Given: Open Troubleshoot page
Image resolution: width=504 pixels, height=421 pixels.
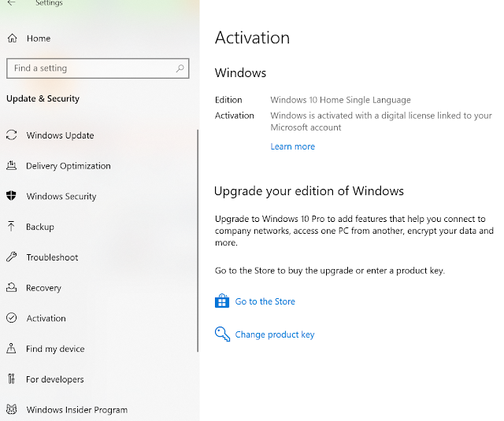Looking at the screenshot, I should click(x=52, y=257).
